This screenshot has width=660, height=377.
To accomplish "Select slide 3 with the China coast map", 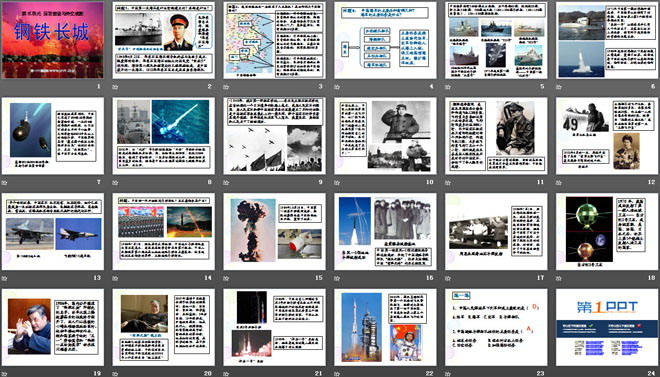I will click(274, 40).
